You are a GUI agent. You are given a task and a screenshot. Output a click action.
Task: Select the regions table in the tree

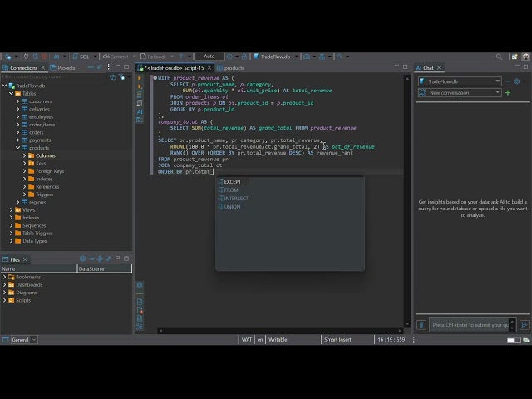click(x=37, y=202)
